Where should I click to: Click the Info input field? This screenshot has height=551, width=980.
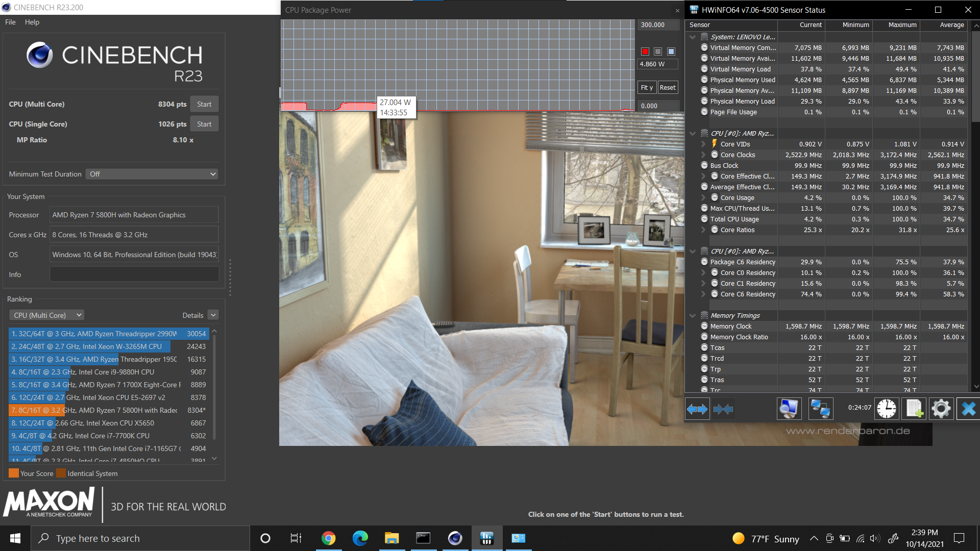tap(134, 274)
